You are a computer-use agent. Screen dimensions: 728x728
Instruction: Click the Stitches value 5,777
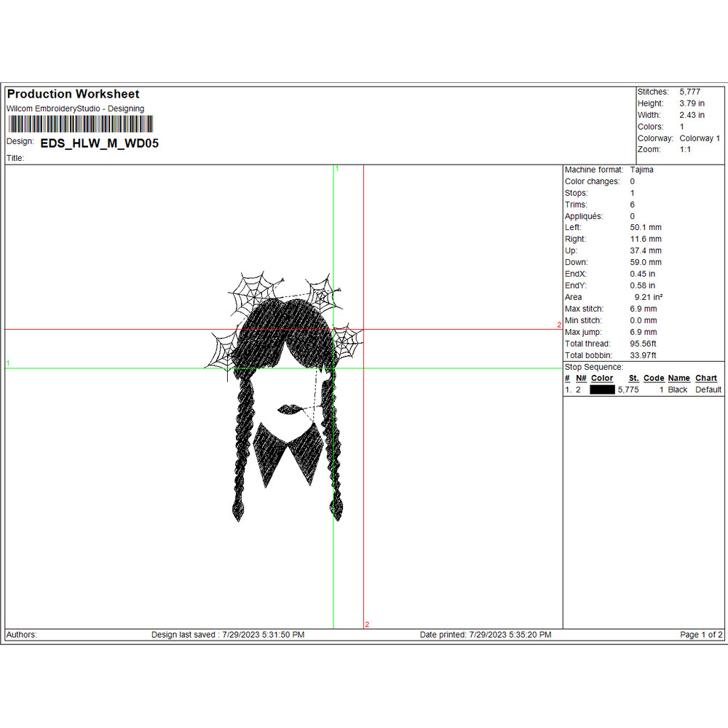tap(690, 92)
